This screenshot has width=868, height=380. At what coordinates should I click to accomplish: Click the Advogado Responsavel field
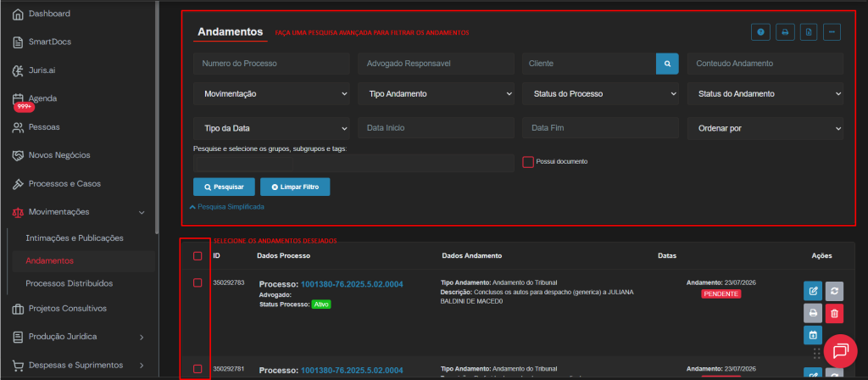[437, 64]
